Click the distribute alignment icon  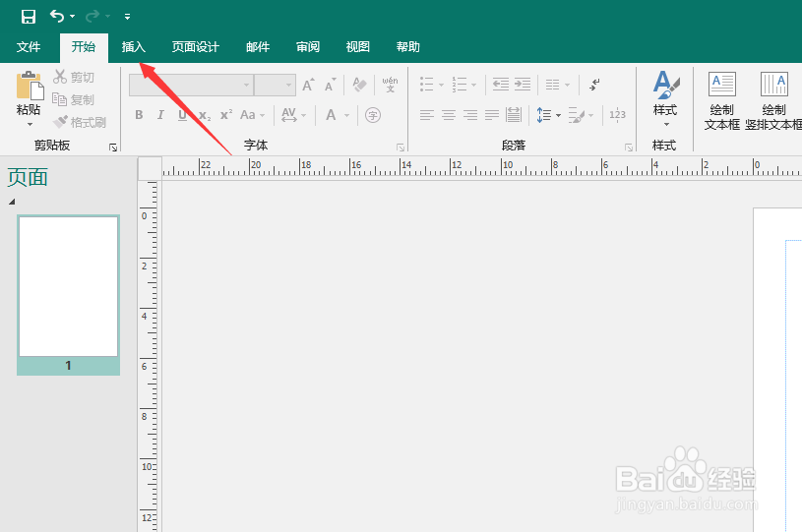pyautogui.click(x=513, y=115)
